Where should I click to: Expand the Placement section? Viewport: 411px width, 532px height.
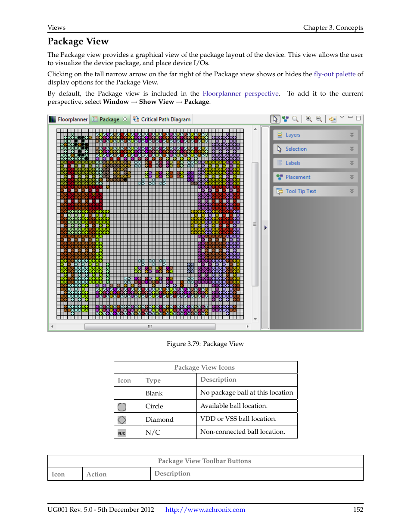point(352,177)
